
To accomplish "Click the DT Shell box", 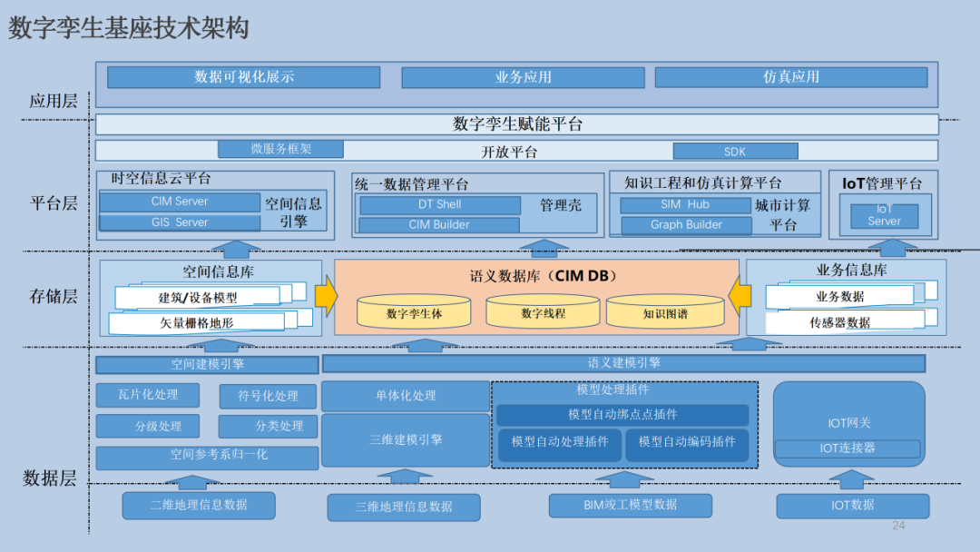I will (440, 204).
